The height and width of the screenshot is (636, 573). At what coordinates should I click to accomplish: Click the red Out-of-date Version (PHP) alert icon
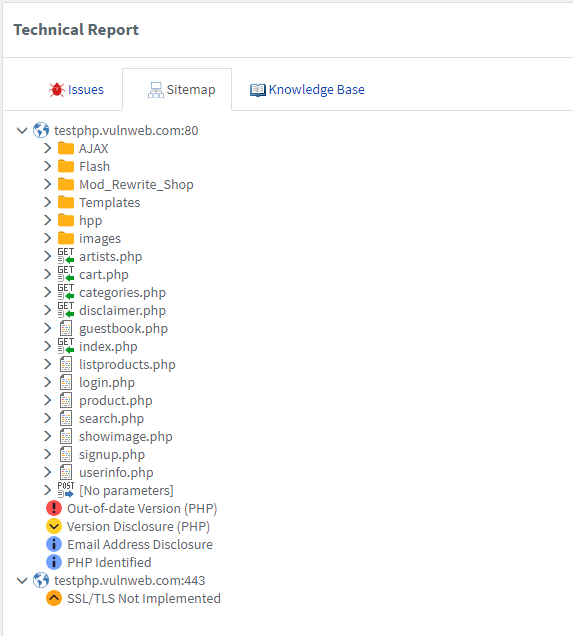(54, 508)
